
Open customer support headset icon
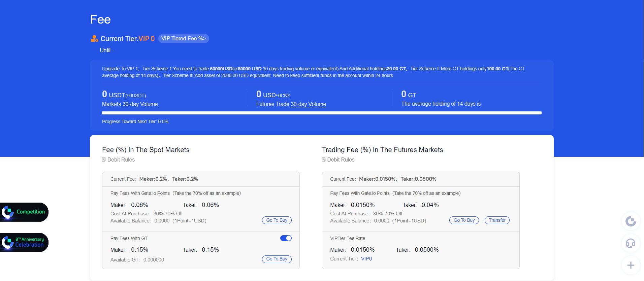631,243
